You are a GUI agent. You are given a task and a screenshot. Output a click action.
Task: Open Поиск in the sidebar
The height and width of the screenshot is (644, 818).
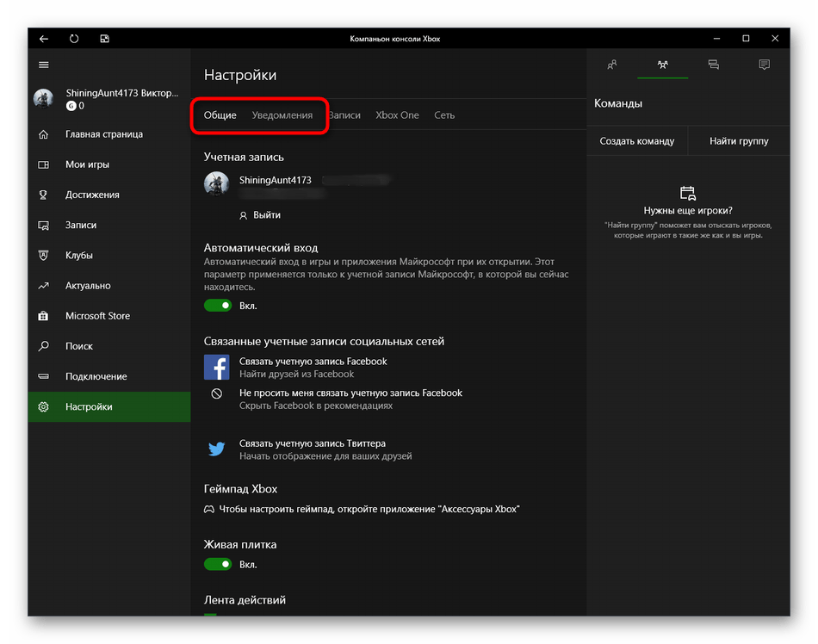coord(109,346)
